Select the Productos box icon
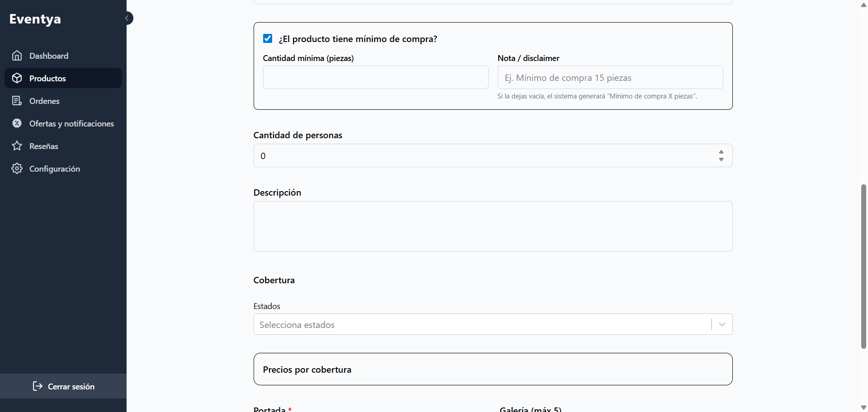The image size is (868, 412). 17,78
